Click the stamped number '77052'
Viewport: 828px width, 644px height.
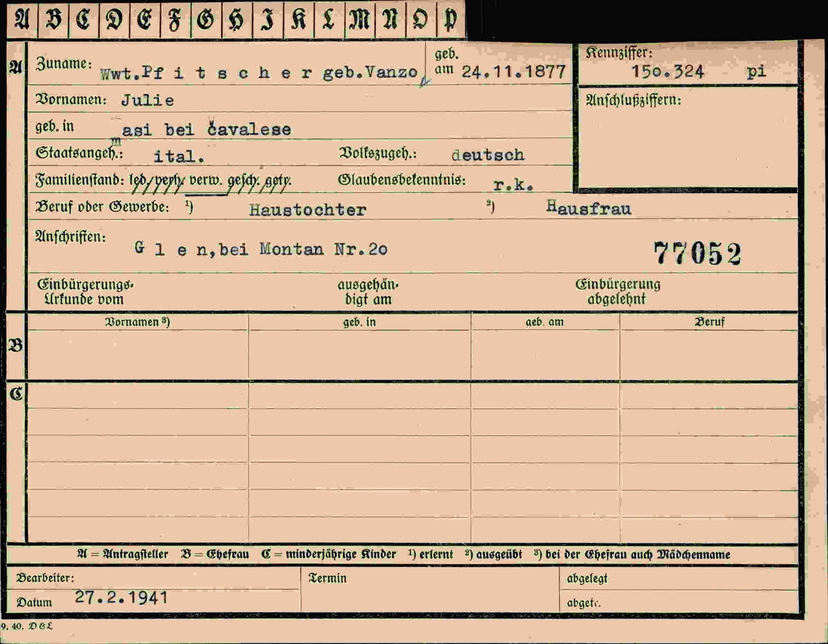click(697, 253)
